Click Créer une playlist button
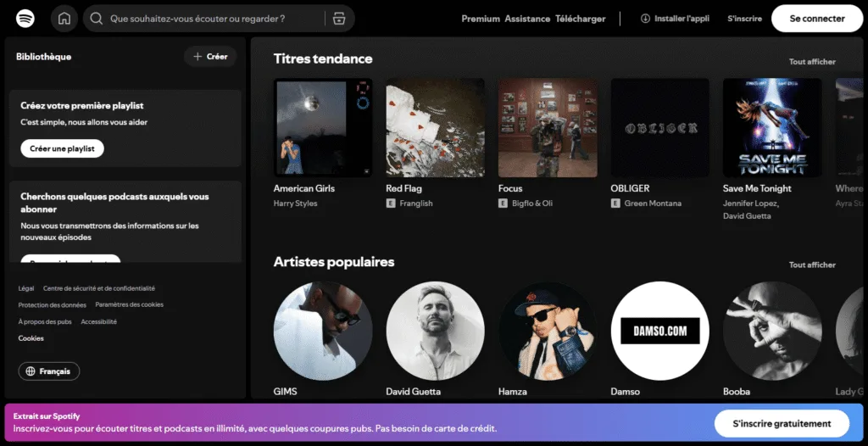The image size is (868, 446). (62, 148)
